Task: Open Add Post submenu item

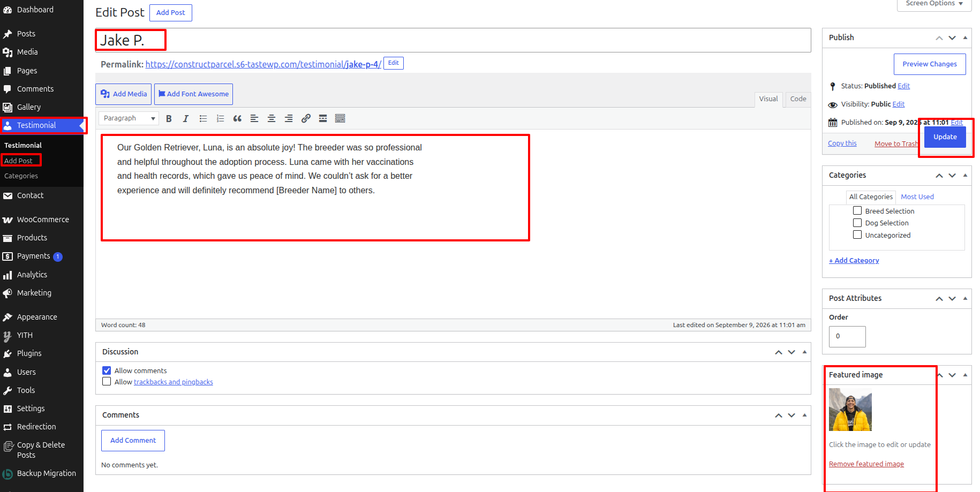Action: click(x=18, y=161)
